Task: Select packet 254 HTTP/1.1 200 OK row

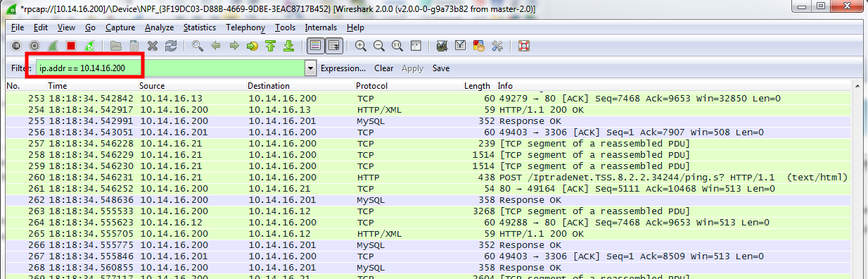Action: coord(428,110)
